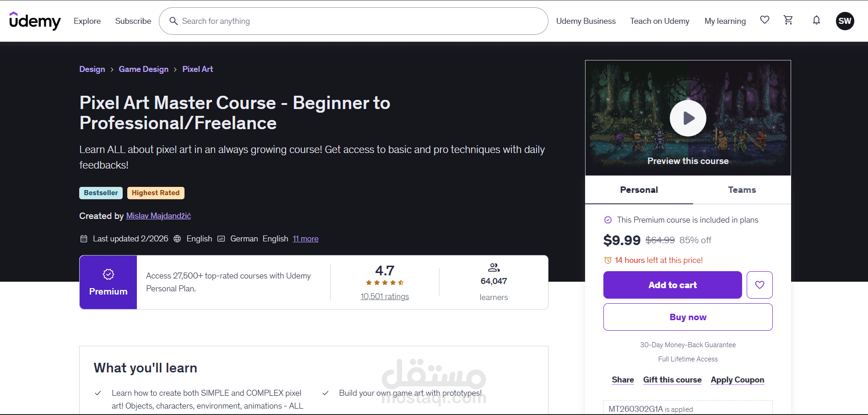Play the course preview video
868x415 pixels.
(x=688, y=118)
